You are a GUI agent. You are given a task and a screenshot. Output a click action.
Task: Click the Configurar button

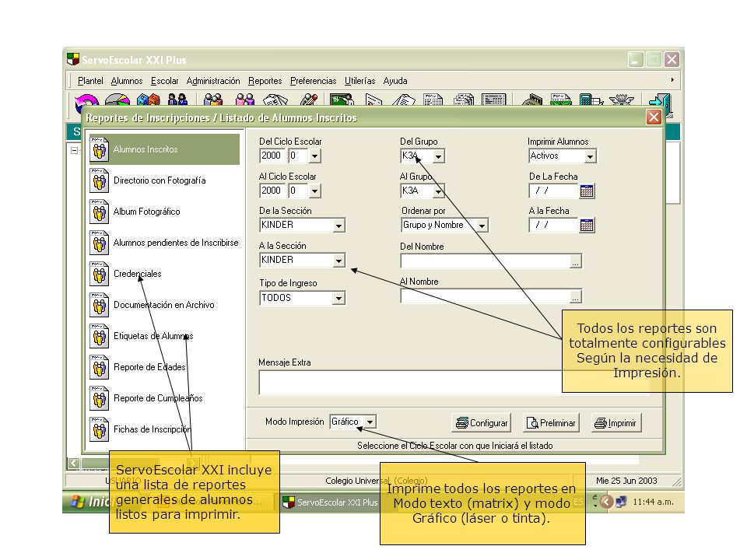click(x=481, y=423)
